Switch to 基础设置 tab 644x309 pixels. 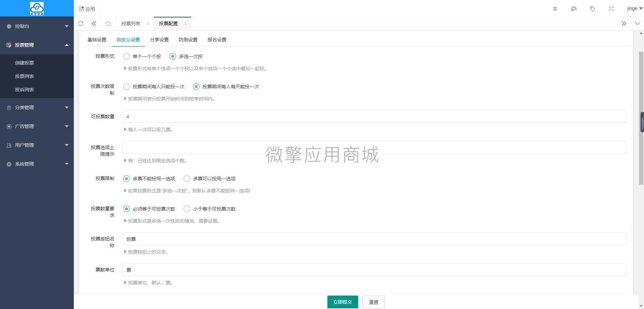(x=97, y=40)
